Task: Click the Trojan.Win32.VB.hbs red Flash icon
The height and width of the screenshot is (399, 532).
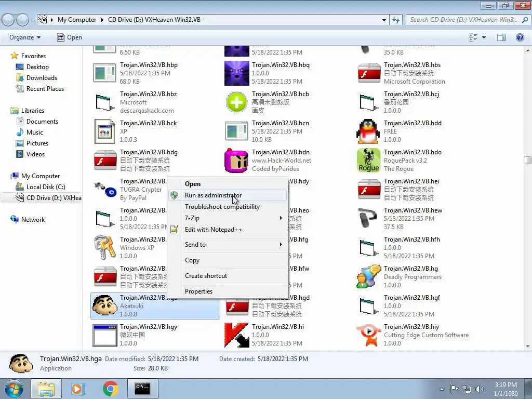Action: 369,73
